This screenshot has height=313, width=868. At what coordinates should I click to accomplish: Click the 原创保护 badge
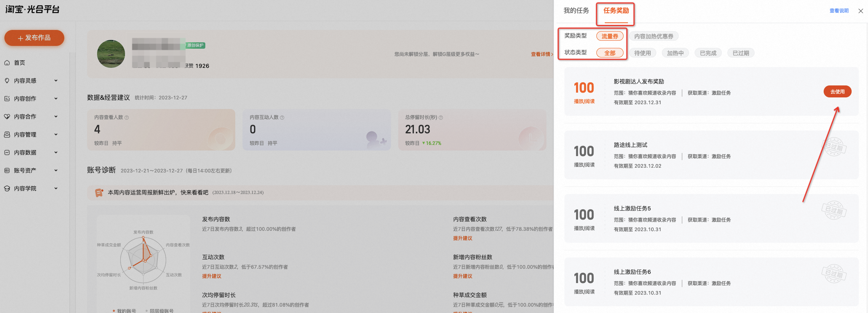(196, 46)
